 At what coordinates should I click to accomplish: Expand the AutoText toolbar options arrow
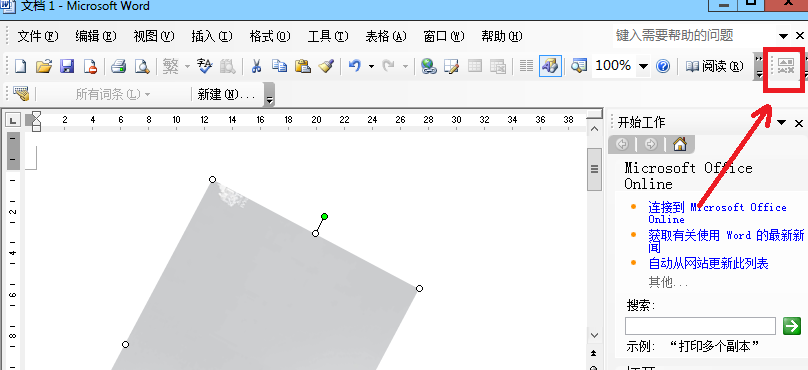click(x=270, y=94)
